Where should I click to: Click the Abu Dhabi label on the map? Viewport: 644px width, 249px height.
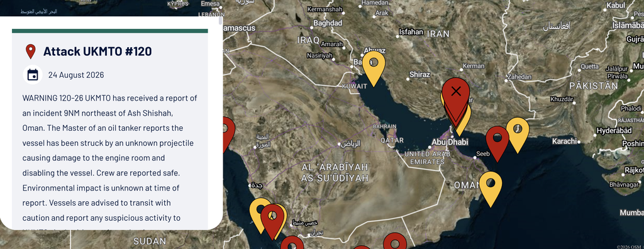tap(450, 142)
